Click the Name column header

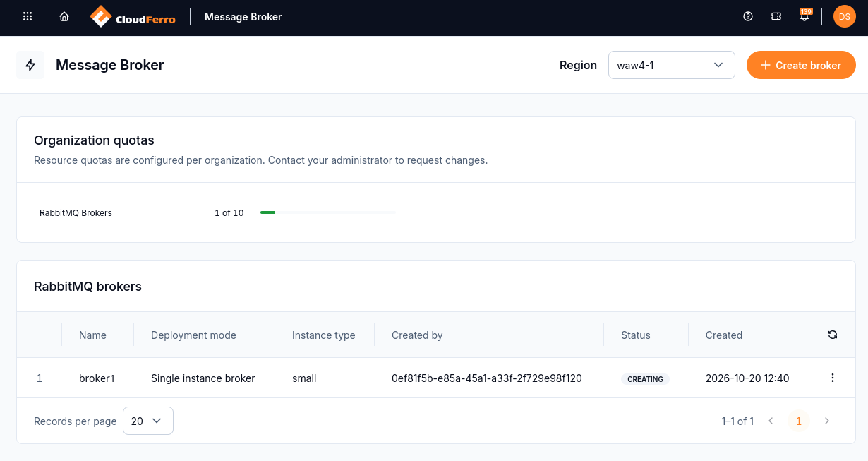tap(92, 335)
